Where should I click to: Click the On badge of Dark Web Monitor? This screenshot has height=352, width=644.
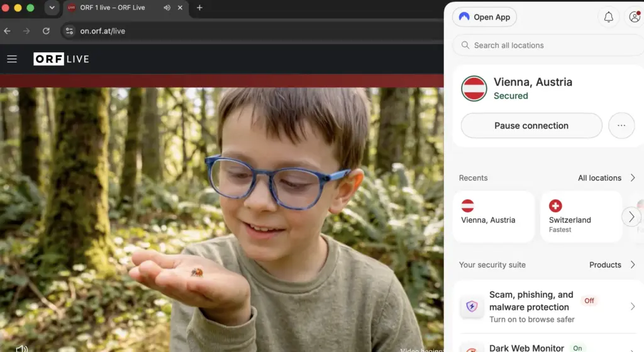(x=577, y=348)
